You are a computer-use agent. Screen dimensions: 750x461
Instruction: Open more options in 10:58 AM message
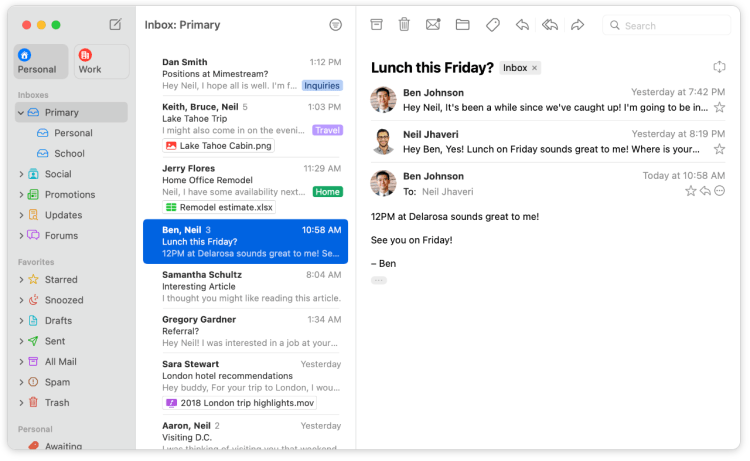coord(719,191)
